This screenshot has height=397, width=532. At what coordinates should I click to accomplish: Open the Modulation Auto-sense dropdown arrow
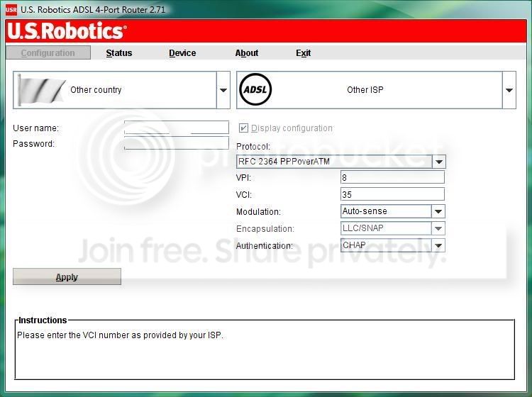tap(438, 211)
